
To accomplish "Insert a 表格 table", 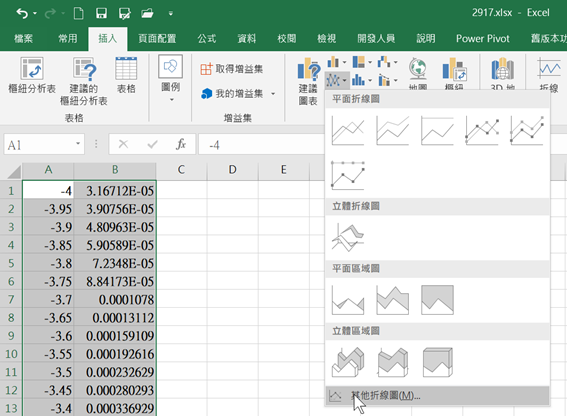I will (126, 75).
